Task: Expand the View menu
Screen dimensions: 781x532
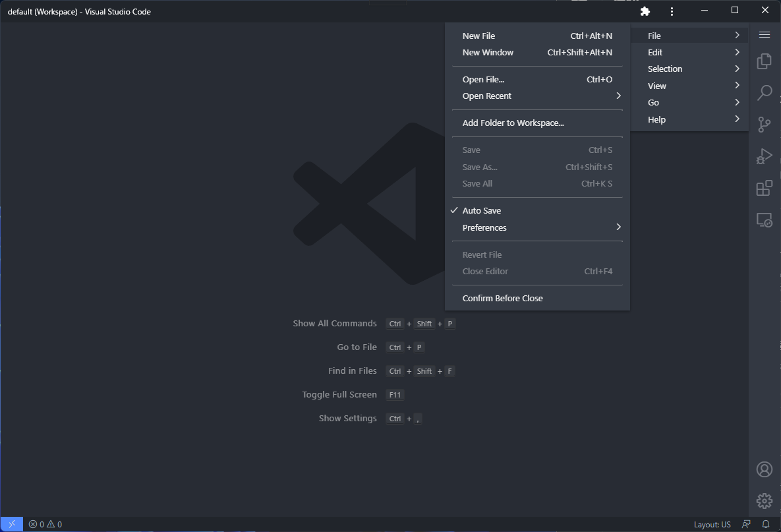Action: click(x=689, y=86)
